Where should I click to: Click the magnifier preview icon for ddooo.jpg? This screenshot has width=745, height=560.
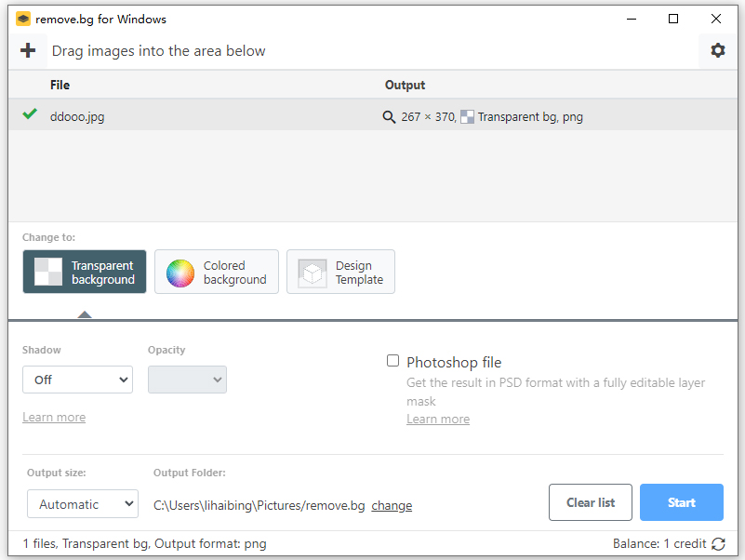pos(390,117)
